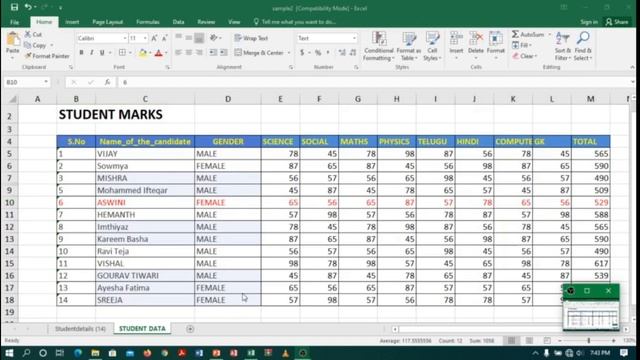Open Find & Select magnifier
Image resolution: width=640 pixels, height=360 pixels.
pos(583,46)
